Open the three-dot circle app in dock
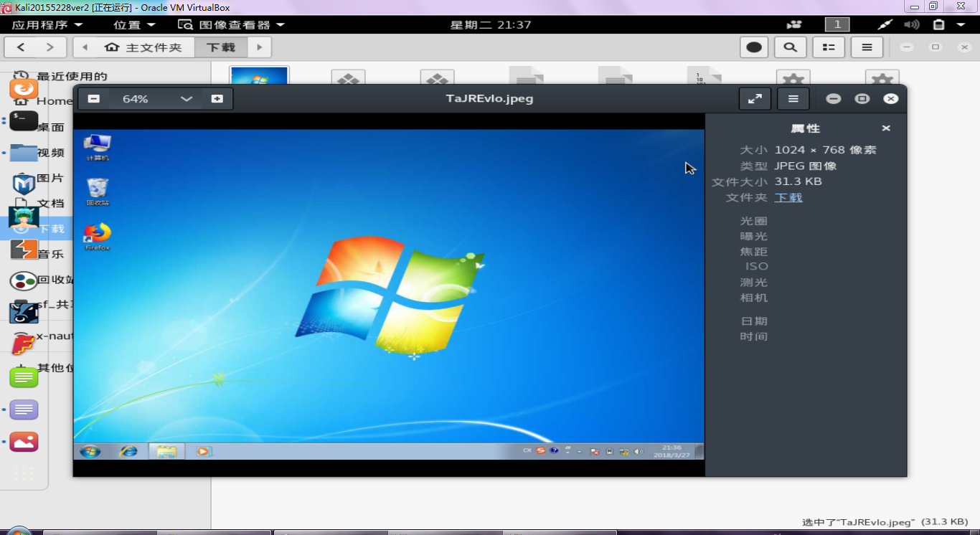This screenshot has height=535, width=980. [x=24, y=281]
